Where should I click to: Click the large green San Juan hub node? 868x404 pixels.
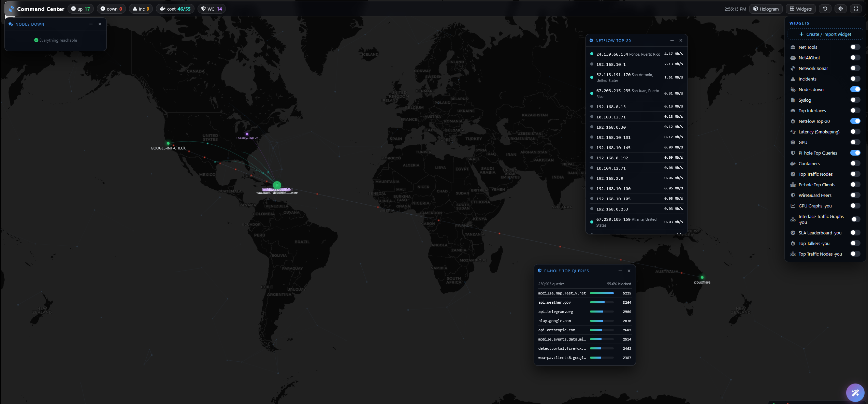pyautogui.click(x=277, y=185)
